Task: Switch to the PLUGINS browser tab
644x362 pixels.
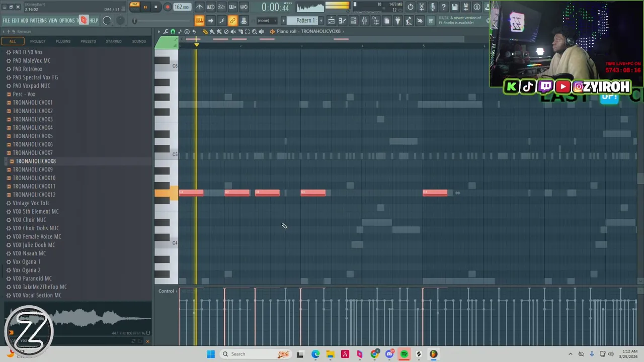Action: click(63, 41)
